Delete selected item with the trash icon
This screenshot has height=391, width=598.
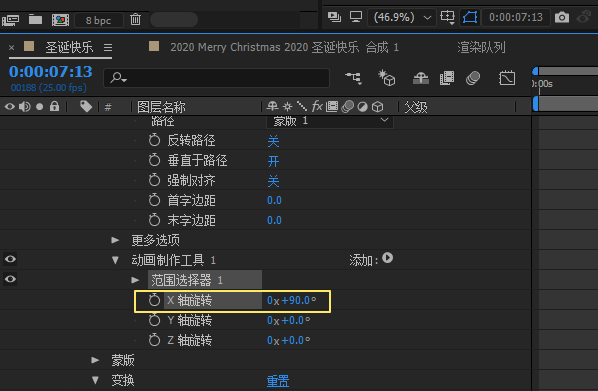[x=135, y=19]
